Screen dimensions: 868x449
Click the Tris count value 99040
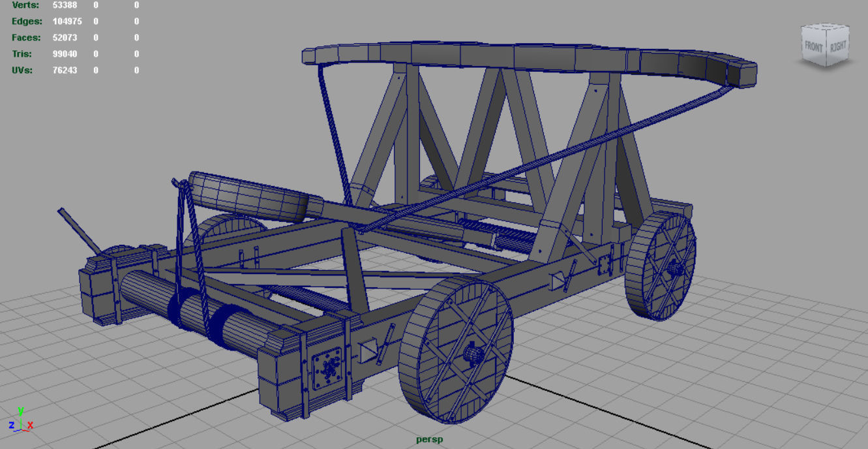pos(65,54)
